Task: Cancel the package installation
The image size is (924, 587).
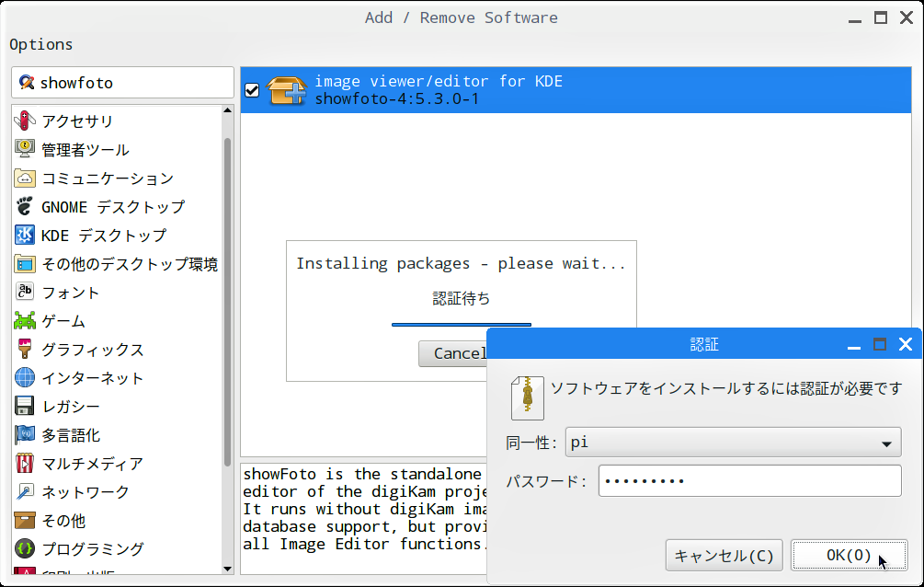Action: tap(452, 353)
